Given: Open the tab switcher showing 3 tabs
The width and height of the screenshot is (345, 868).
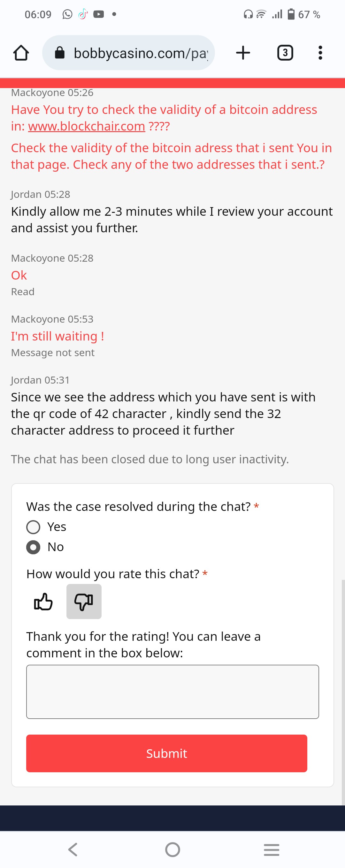Looking at the screenshot, I should point(285,53).
